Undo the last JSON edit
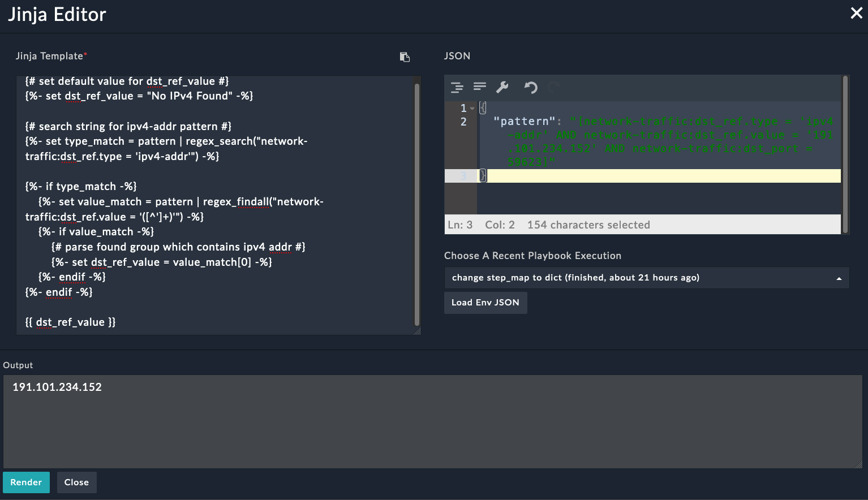 pyautogui.click(x=530, y=87)
